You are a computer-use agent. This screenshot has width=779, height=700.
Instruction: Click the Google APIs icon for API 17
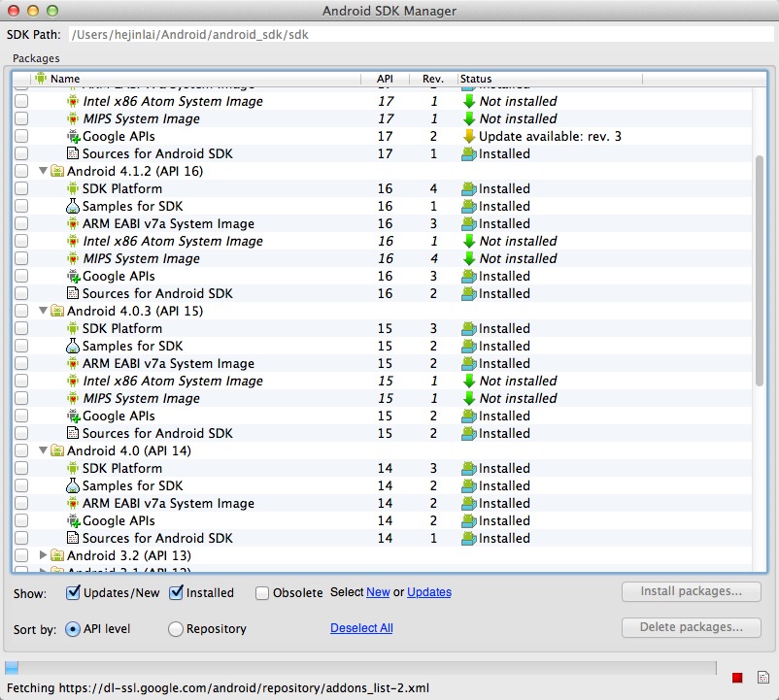[x=74, y=136]
